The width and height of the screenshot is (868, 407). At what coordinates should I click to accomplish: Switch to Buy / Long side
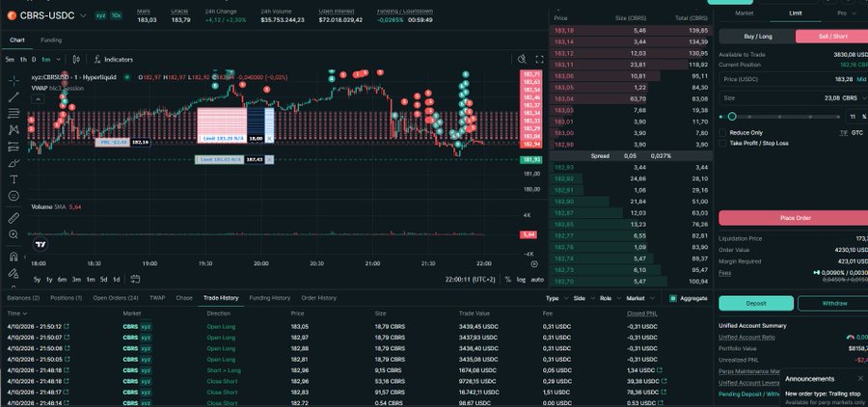[758, 37]
